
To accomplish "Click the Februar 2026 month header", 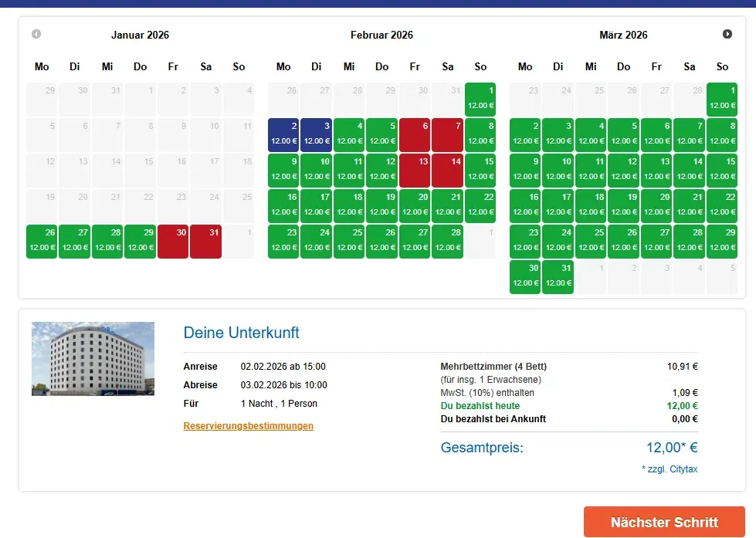I will pyautogui.click(x=381, y=35).
